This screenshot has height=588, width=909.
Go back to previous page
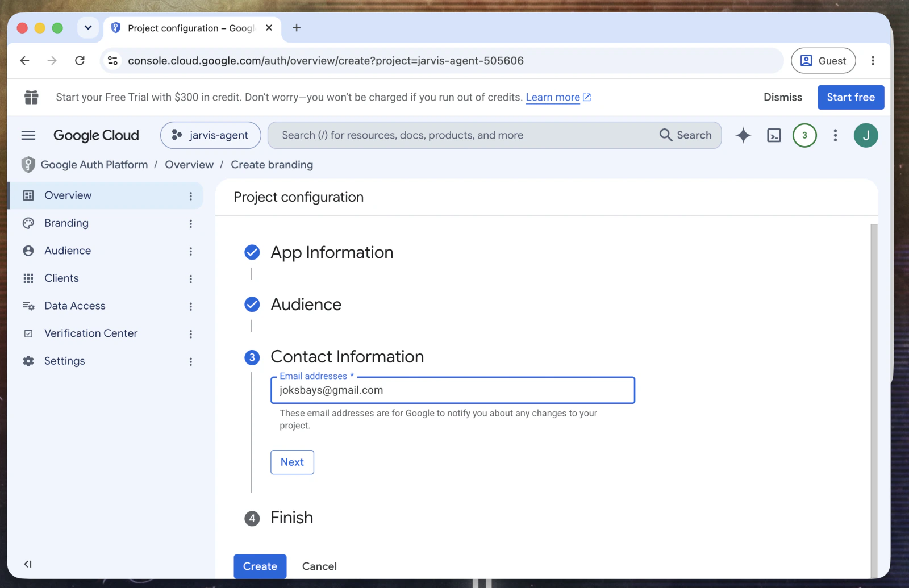pos(24,61)
